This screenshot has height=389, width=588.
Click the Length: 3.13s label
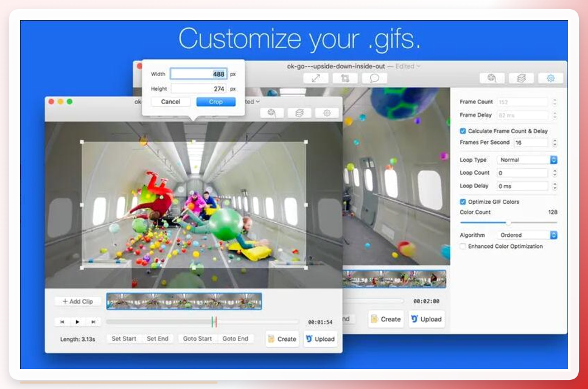(x=78, y=339)
